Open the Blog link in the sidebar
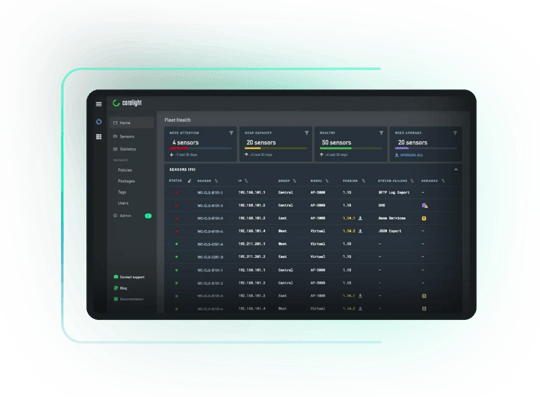The image size is (540, 397). [121, 288]
